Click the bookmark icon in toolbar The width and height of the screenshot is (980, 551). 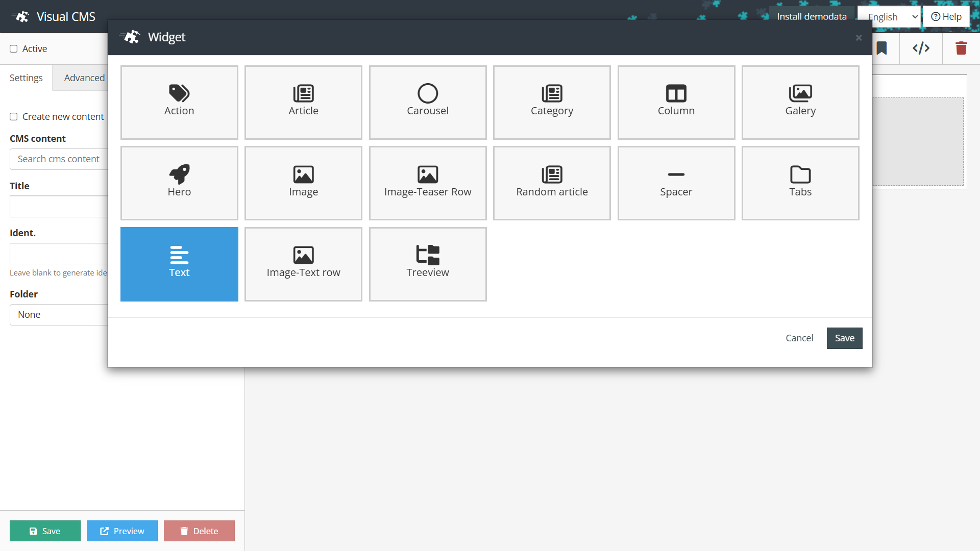click(x=881, y=48)
